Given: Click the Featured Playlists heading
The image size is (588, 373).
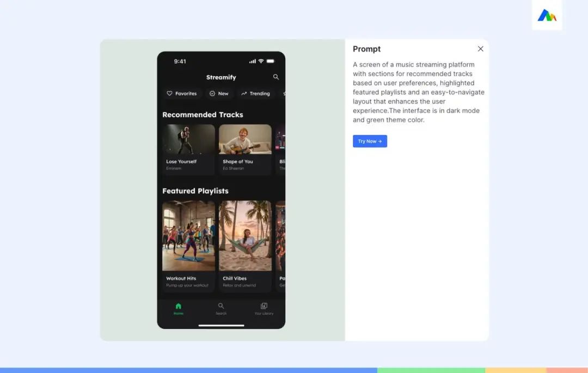Looking at the screenshot, I should point(195,191).
